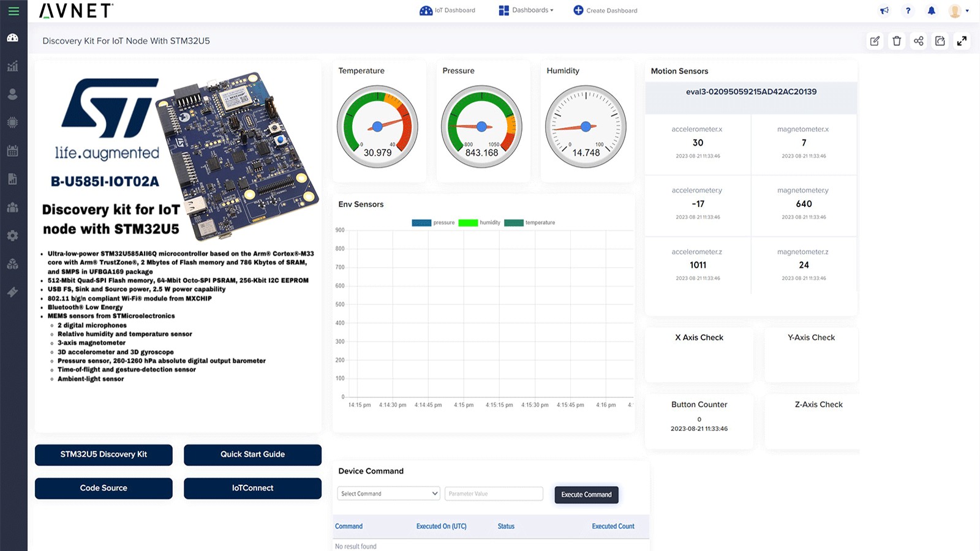This screenshot has width=980, height=551.
Task: Open the Select Command dropdown
Action: point(388,493)
